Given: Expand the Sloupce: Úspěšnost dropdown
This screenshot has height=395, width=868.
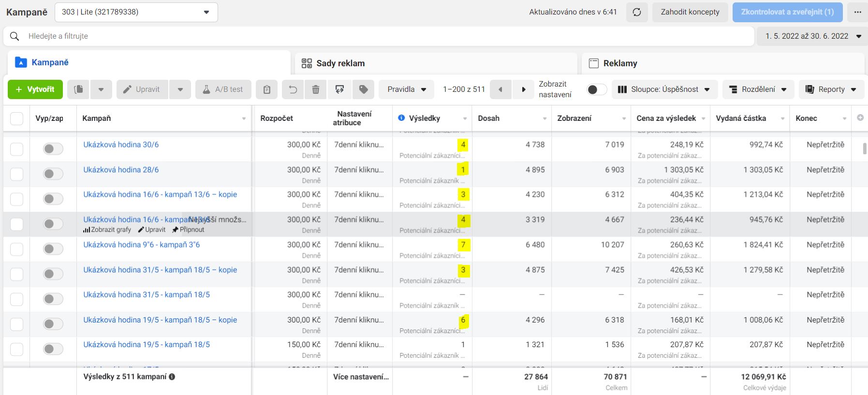Looking at the screenshot, I should [x=664, y=89].
